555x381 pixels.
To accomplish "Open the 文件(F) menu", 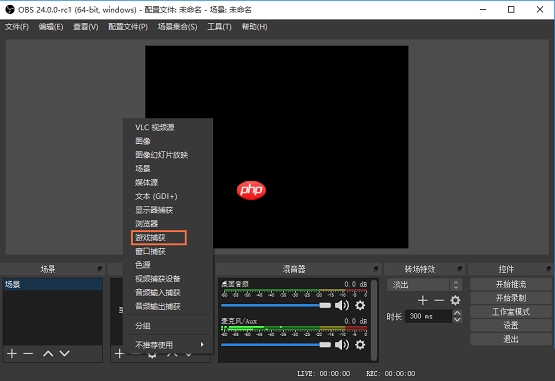I will 17,27.
